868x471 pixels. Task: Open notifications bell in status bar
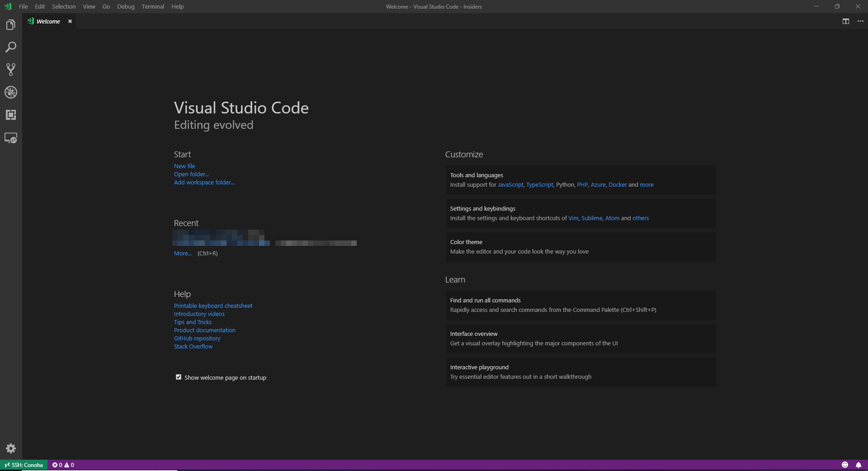click(x=859, y=465)
